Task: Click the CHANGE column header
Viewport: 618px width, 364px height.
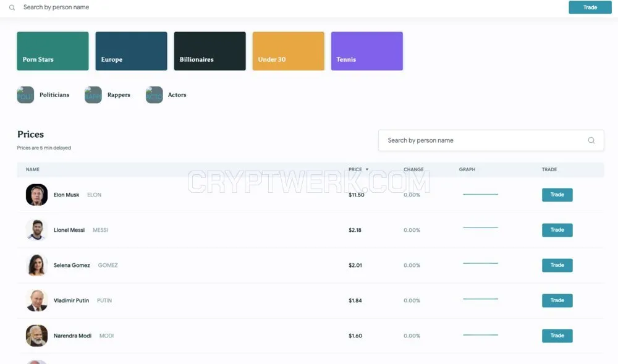Action: (413, 169)
